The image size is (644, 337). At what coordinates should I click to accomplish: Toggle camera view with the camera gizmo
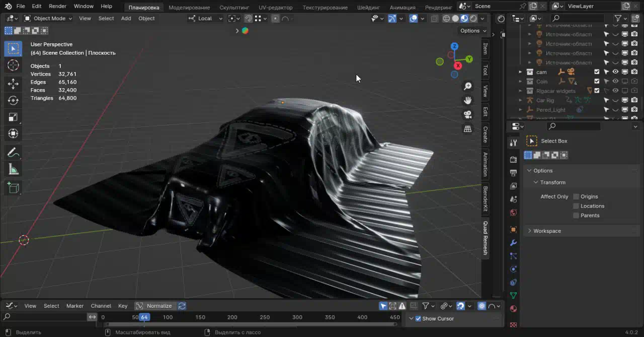coord(467,115)
